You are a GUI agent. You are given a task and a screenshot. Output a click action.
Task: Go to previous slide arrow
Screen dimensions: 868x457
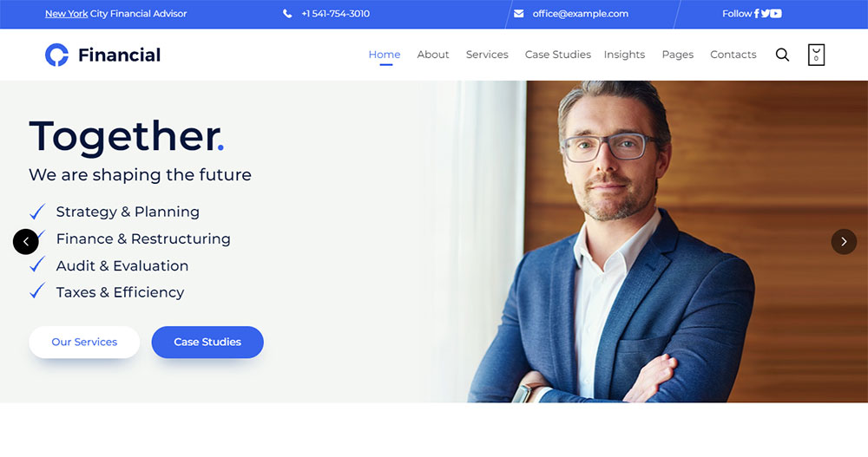click(25, 242)
